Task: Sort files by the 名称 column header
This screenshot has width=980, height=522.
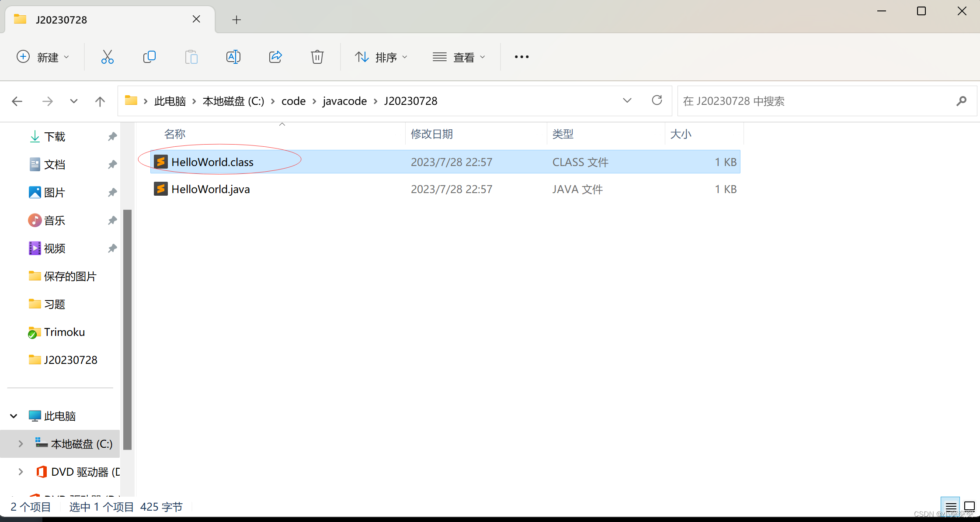Action: point(174,134)
